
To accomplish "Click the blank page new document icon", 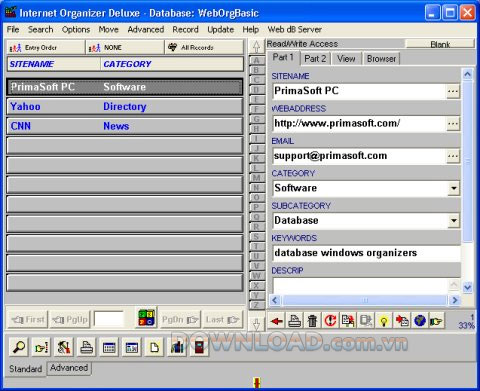I will [155, 347].
